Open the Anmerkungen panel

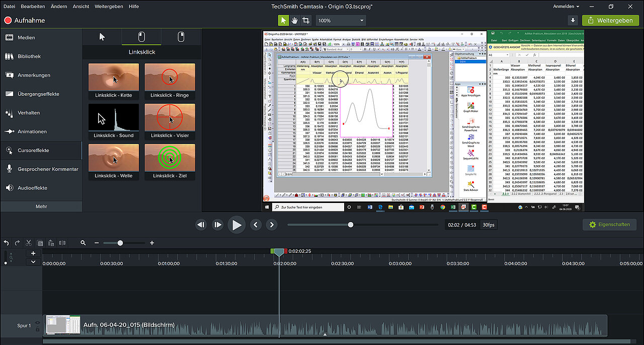point(41,75)
